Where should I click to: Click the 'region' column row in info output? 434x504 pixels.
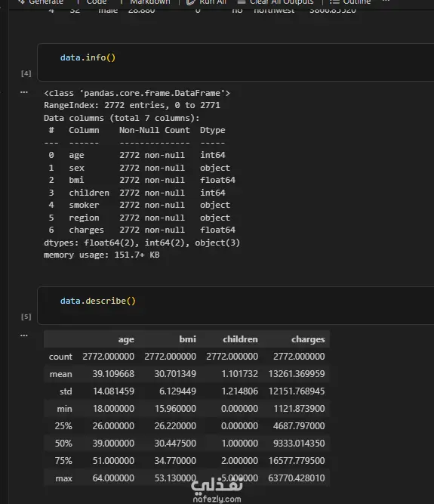point(140,218)
